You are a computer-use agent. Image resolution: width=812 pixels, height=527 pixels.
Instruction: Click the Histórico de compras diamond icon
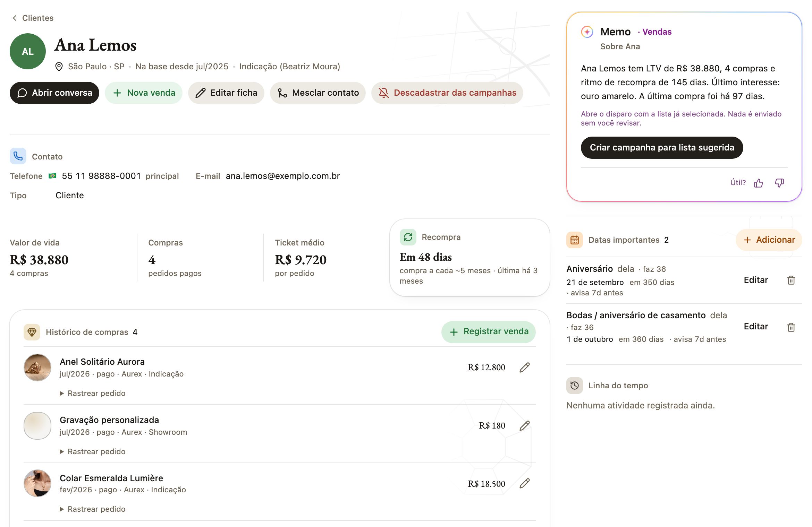(32, 332)
